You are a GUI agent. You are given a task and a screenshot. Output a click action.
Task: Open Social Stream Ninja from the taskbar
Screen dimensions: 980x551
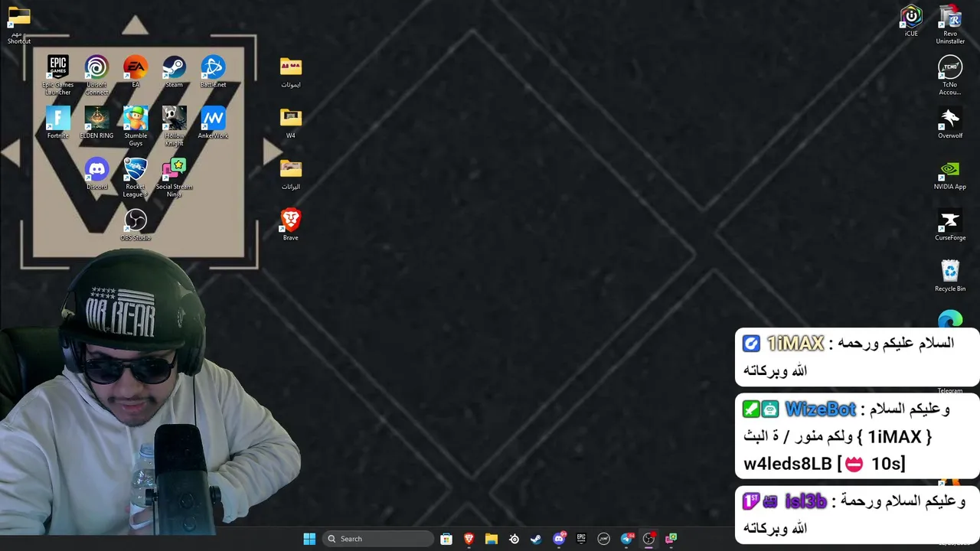(671, 539)
